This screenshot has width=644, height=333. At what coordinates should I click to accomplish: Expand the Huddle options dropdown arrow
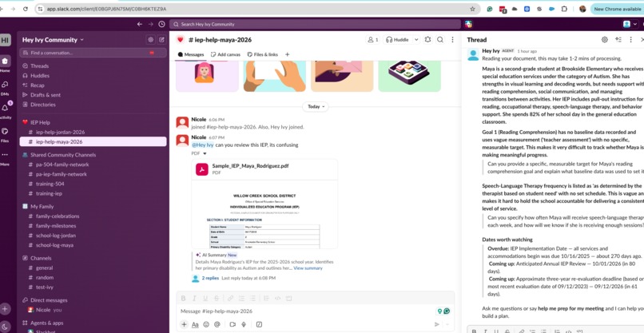pos(416,40)
